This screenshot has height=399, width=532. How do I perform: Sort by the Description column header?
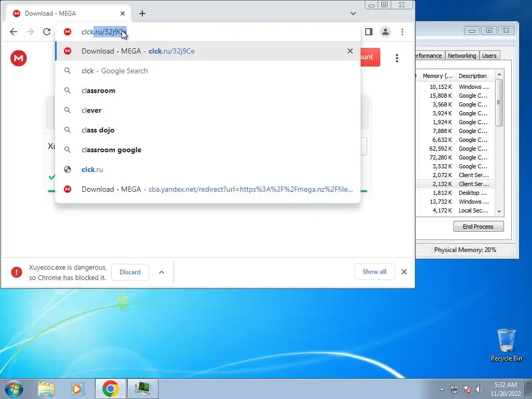[x=475, y=76]
